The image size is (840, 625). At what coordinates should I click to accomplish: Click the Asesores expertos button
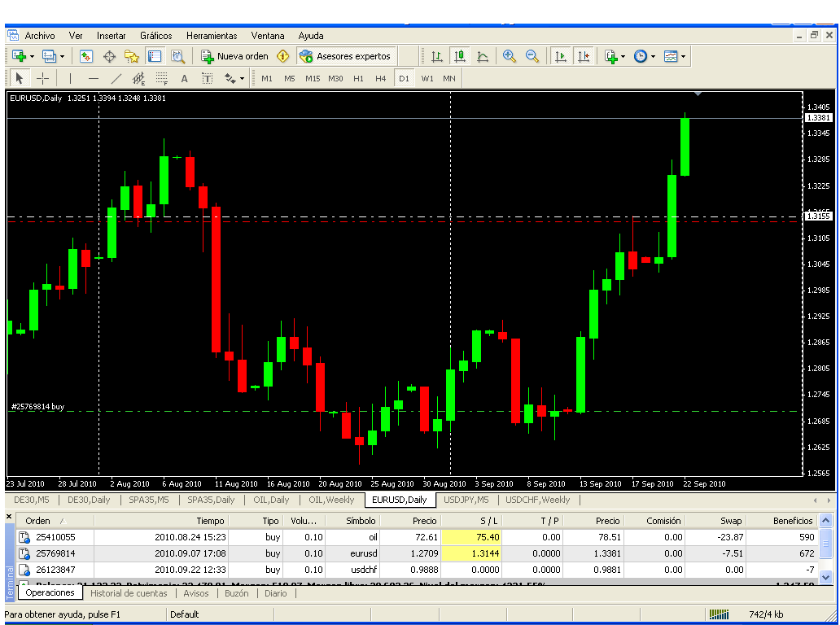tap(346, 56)
